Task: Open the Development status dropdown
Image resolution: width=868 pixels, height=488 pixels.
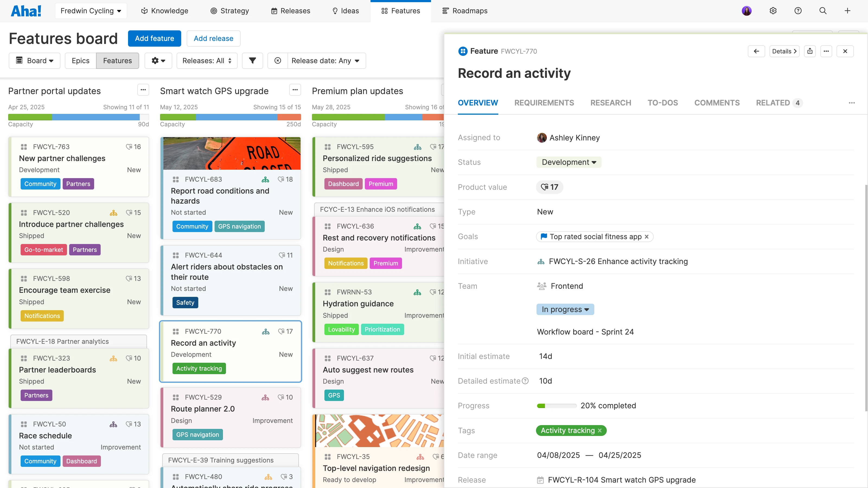Action: pyautogui.click(x=569, y=162)
